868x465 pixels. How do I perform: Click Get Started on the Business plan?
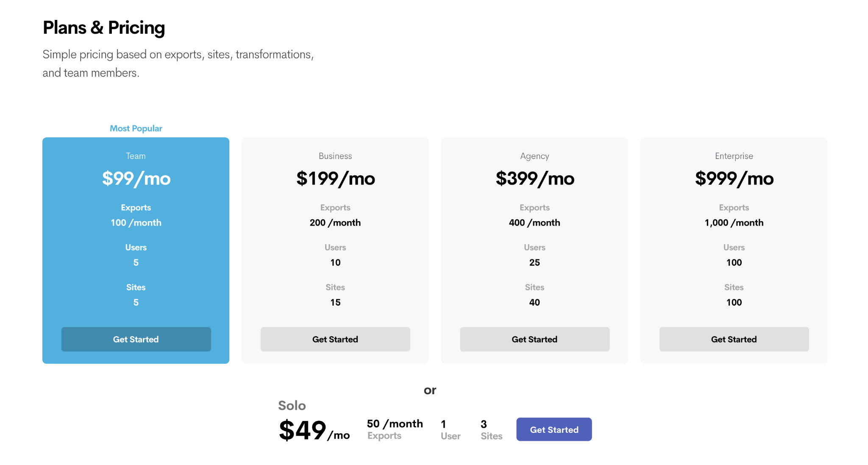pyautogui.click(x=335, y=339)
